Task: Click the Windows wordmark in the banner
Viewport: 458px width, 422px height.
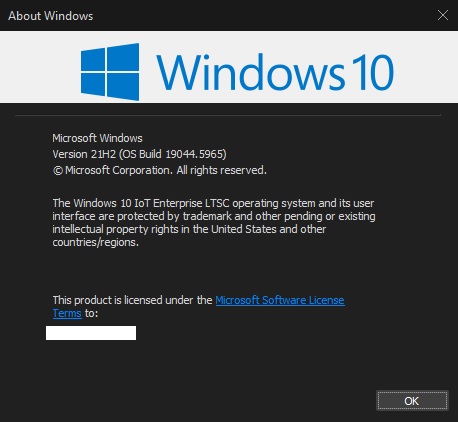Action: click(251, 72)
